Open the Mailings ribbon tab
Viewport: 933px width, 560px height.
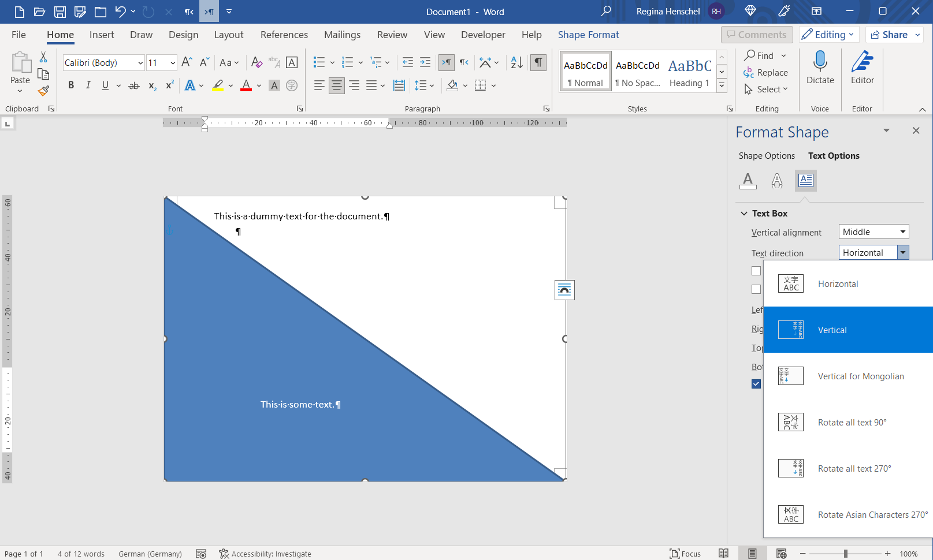tap(342, 35)
